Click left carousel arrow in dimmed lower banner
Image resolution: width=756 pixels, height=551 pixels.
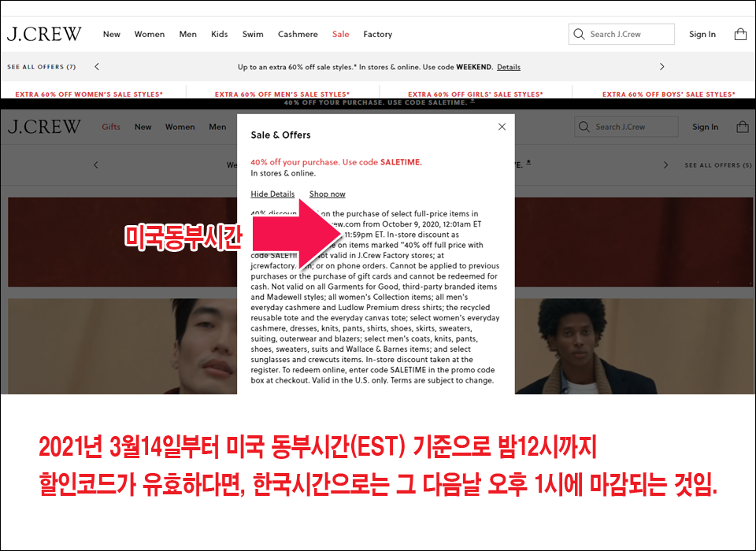[95, 165]
